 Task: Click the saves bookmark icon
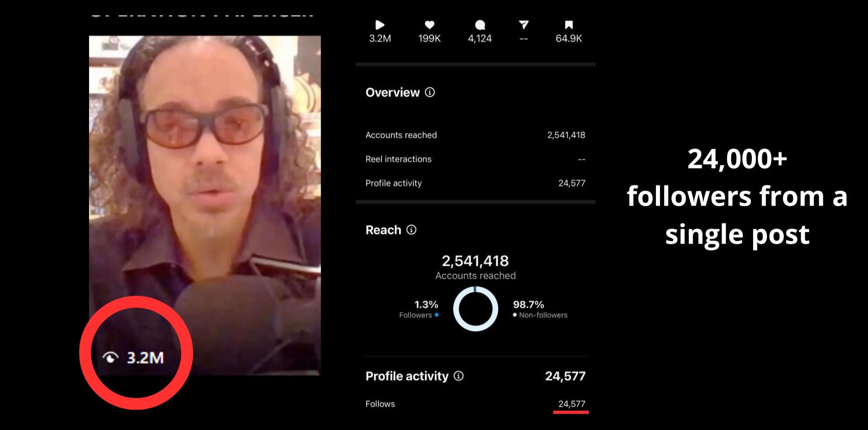coord(569,25)
